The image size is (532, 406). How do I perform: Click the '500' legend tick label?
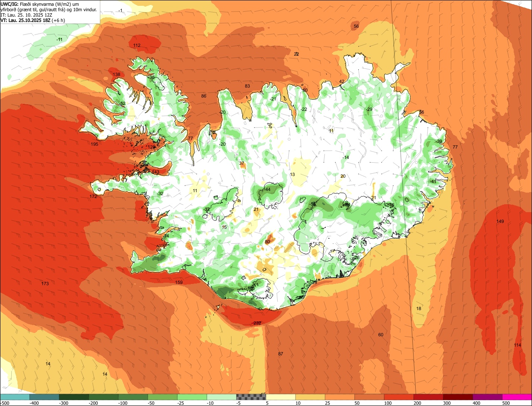[506, 403]
